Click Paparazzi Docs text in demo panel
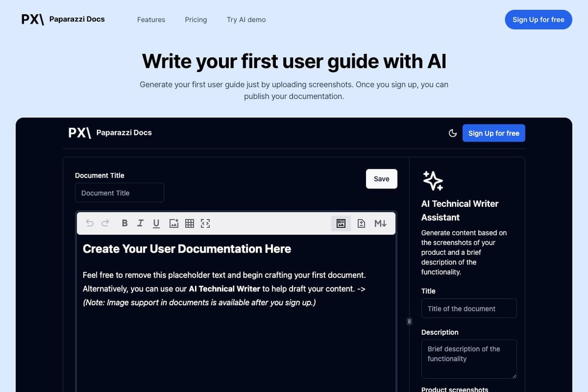The width and height of the screenshot is (588, 392). point(124,132)
